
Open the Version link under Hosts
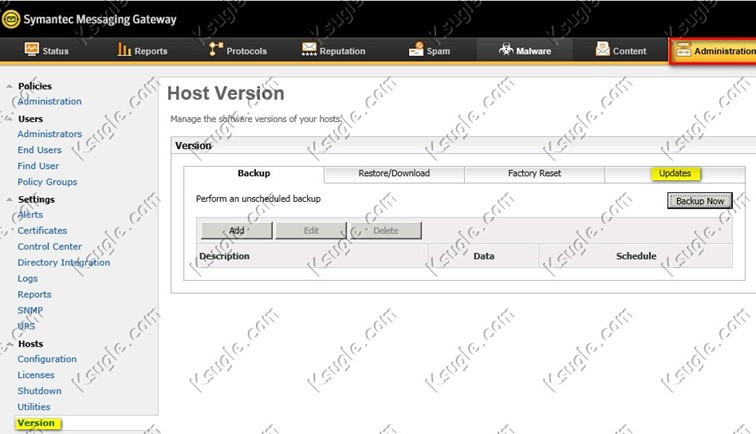(36, 423)
